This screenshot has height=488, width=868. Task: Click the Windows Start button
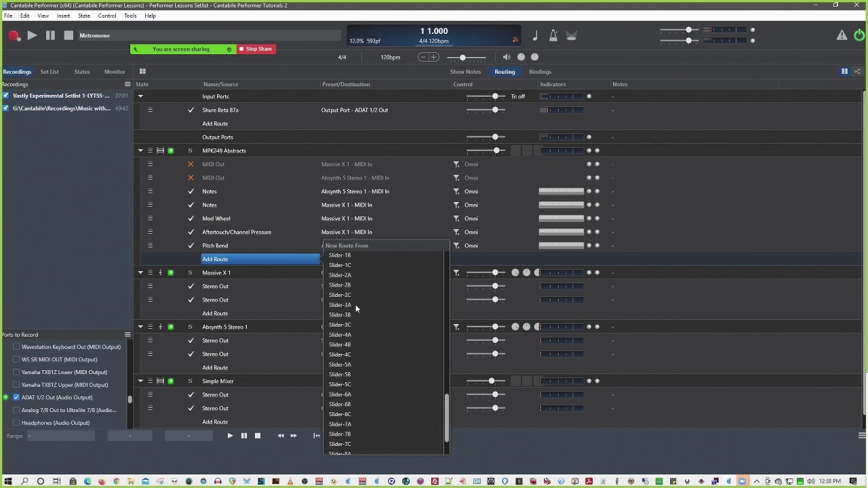coord(7,481)
